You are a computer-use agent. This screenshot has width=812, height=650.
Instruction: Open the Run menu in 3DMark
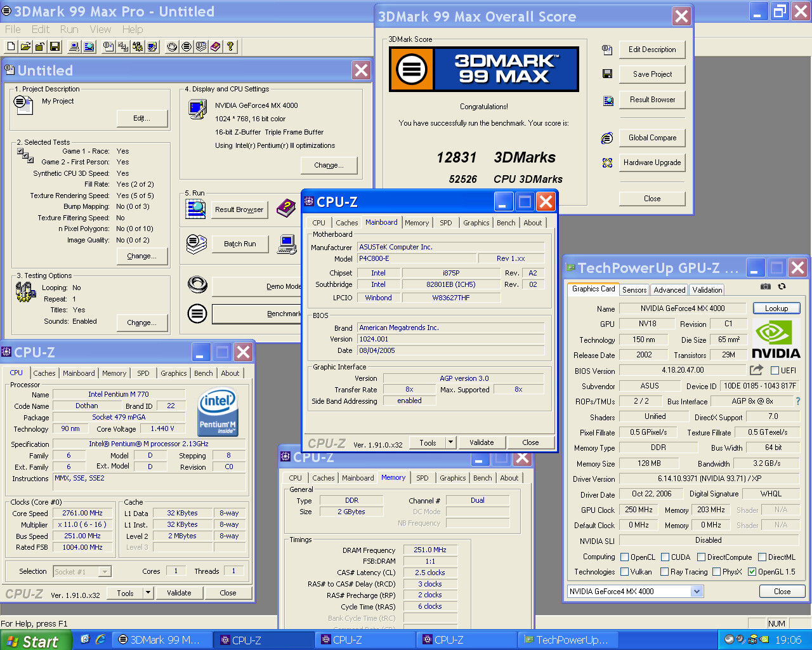click(x=69, y=29)
